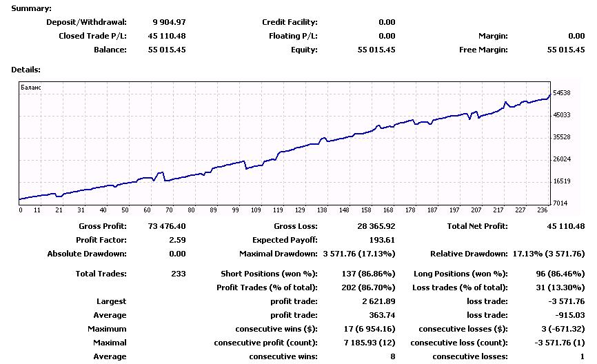597x364 pixels.
Task: Click the consecutive profit value 7 185.93 (12)
Action: [x=370, y=343]
